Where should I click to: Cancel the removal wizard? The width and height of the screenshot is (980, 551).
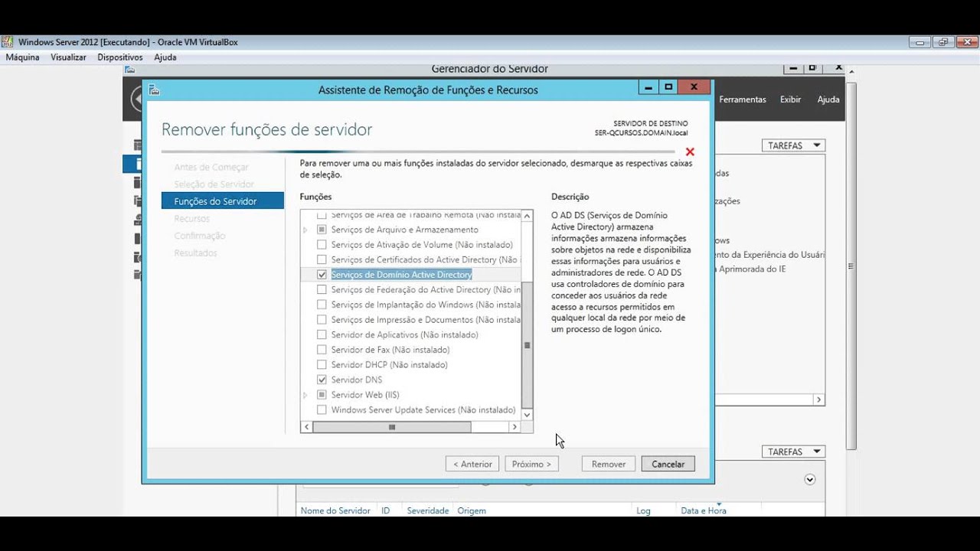coord(668,464)
